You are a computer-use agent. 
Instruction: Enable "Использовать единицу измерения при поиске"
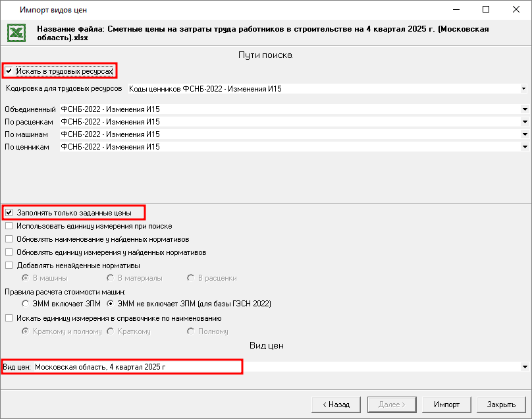(9, 226)
